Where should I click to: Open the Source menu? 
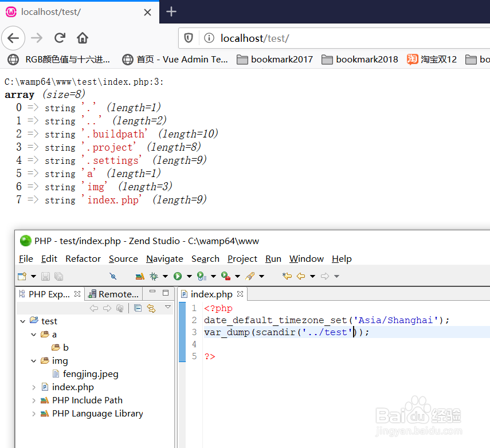tap(123, 259)
